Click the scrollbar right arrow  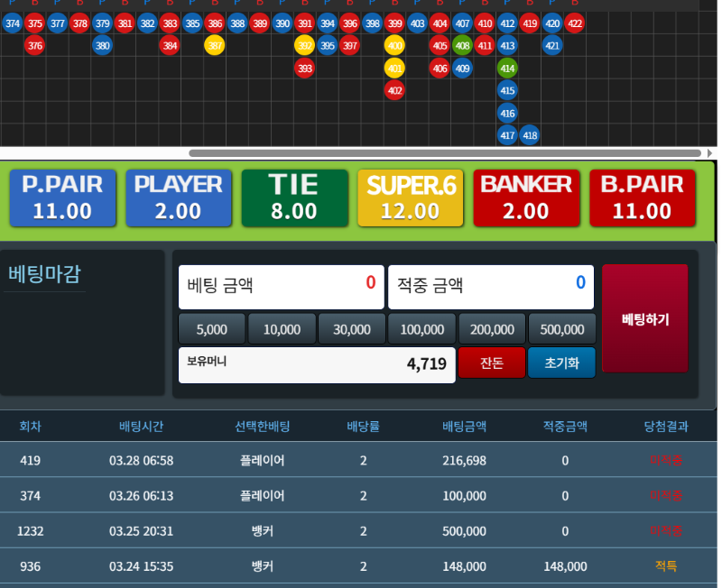pyautogui.click(x=710, y=153)
